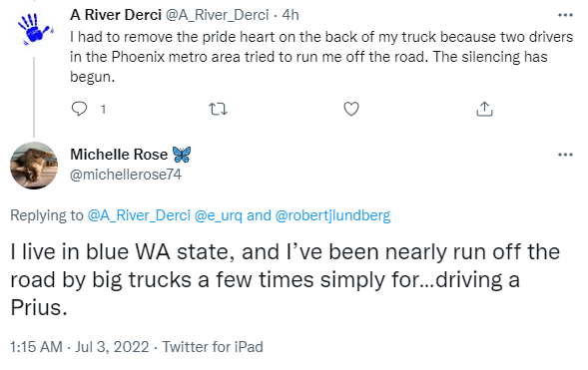588x370 pixels.
Task: Click @A_River_Derci handle in tweet header
Action: click(x=217, y=15)
